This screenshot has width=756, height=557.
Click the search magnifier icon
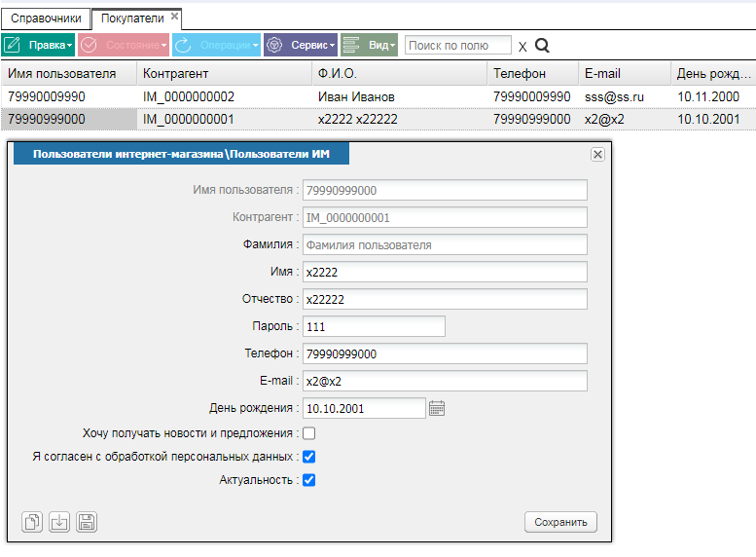(542, 46)
